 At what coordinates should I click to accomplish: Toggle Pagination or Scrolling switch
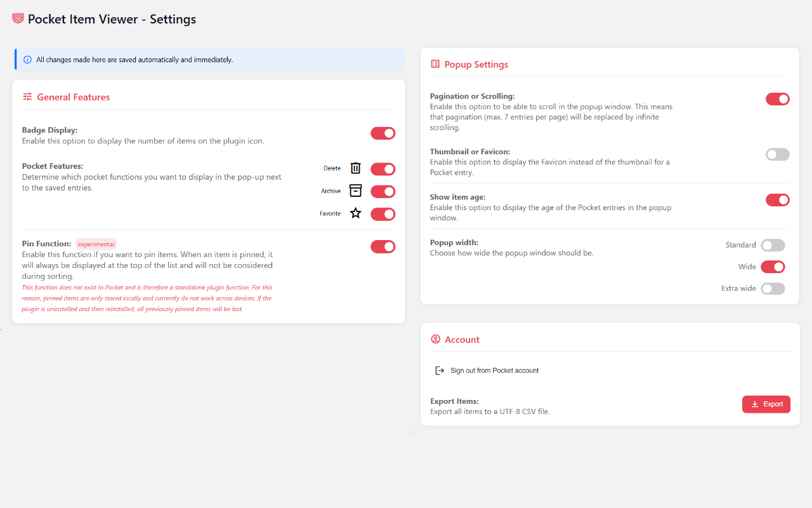pos(778,99)
